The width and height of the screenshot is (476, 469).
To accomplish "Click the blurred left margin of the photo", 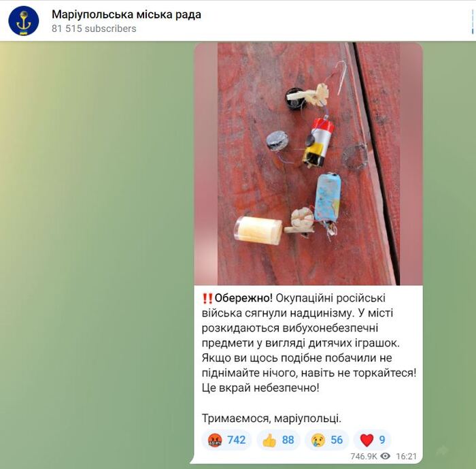I will [206, 163].
